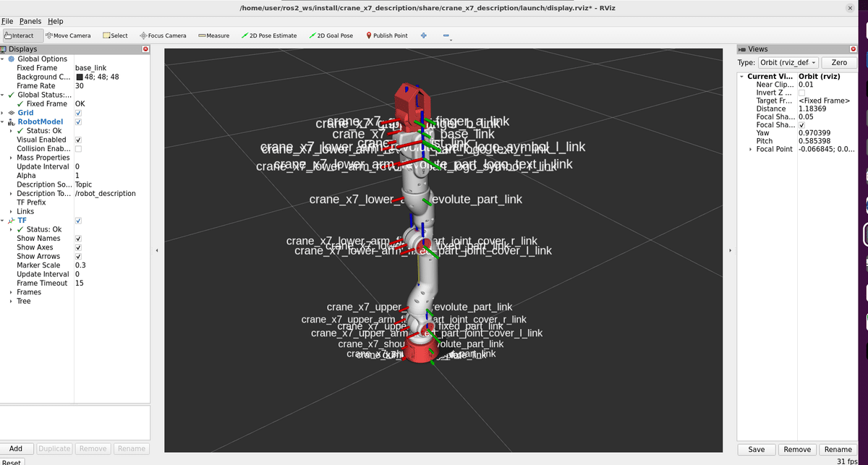Choose the Select tool
The height and width of the screenshot is (465, 868).
coord(116,35)
